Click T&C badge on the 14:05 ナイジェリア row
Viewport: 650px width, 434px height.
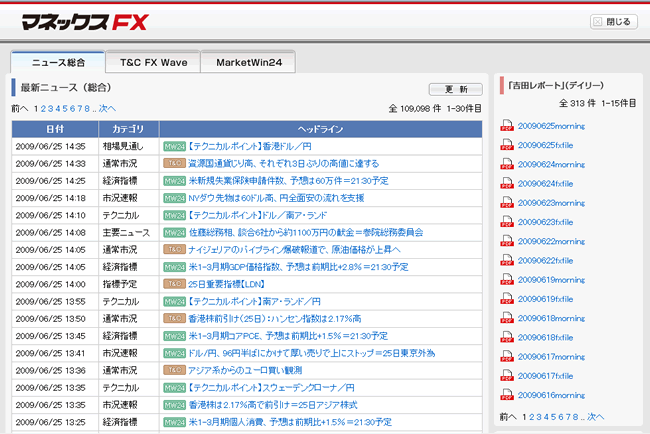click(x=175, y=250)
